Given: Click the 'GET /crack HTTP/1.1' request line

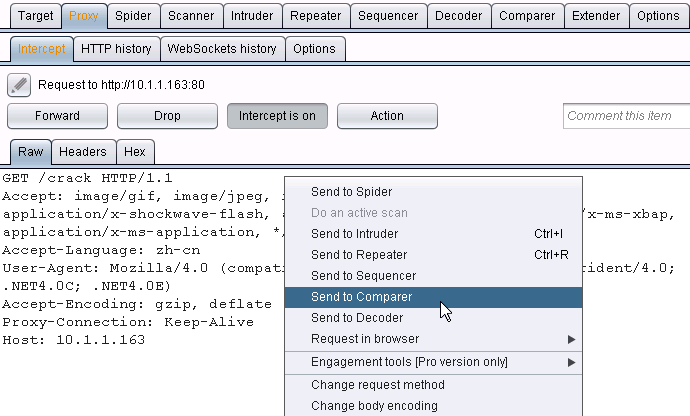Looking at the screenshot, I should pyautogui.click(x=87, y=178).
